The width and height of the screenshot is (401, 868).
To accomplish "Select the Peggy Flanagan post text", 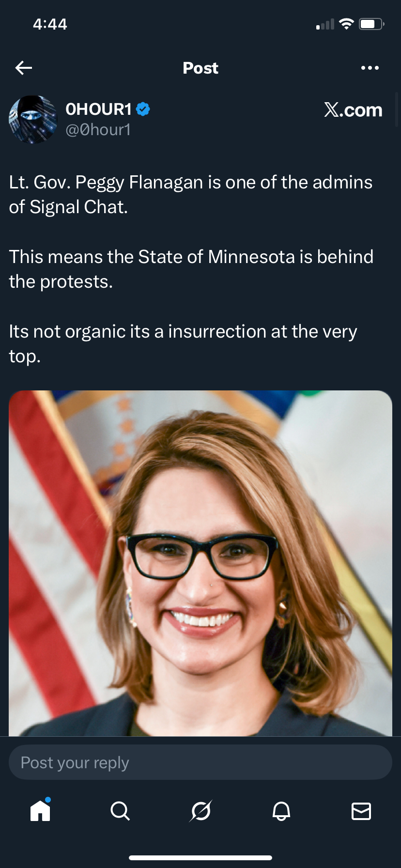I will coord(191,269).
